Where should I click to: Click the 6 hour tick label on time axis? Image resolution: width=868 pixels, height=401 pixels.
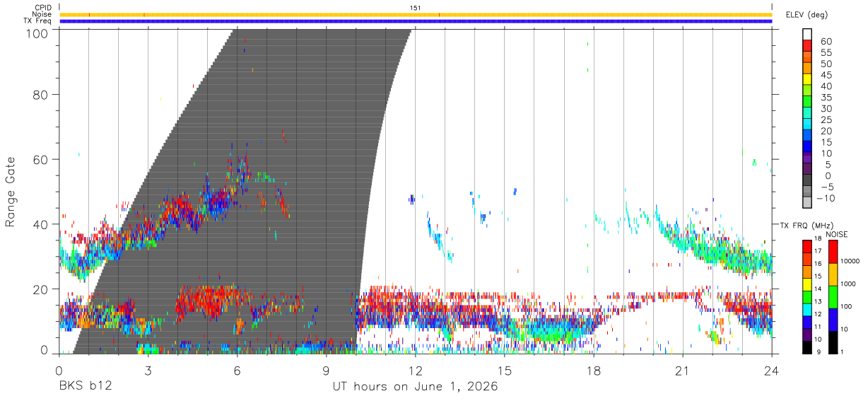(x=237, y=371)
